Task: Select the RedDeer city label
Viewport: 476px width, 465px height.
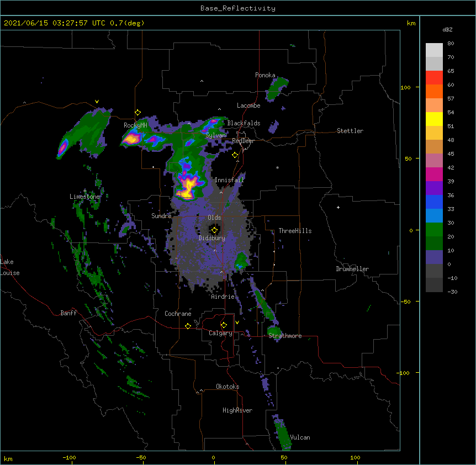Action: (x=243, y=141)
